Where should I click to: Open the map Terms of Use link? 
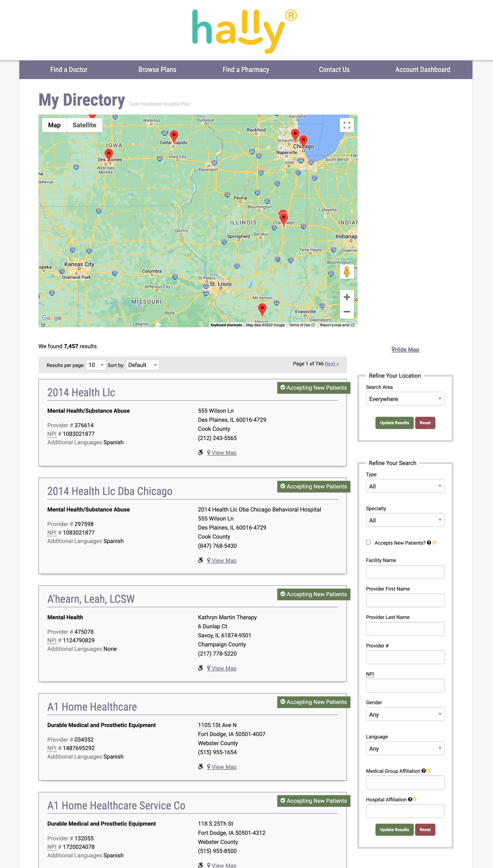coord(301,325)
